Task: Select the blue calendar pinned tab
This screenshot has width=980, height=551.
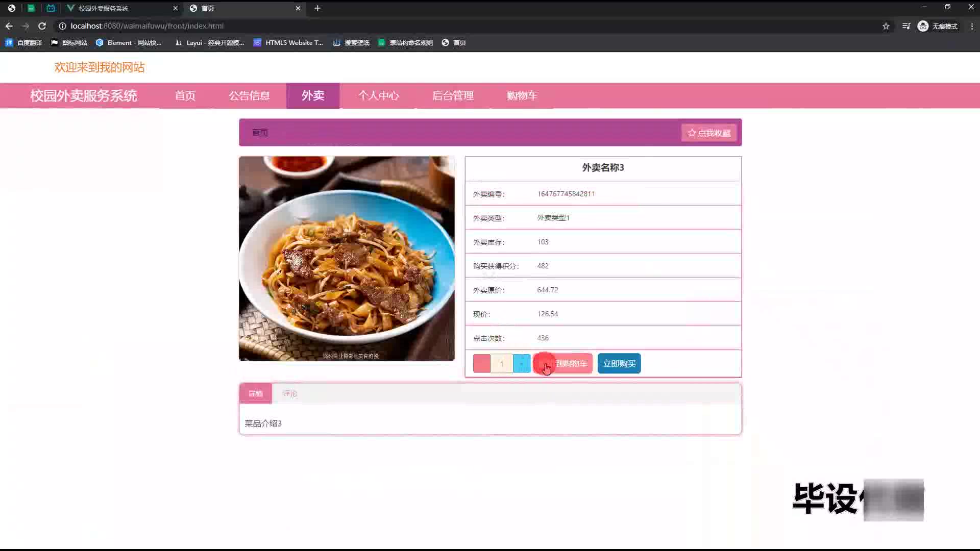Action: click(51, 8)
